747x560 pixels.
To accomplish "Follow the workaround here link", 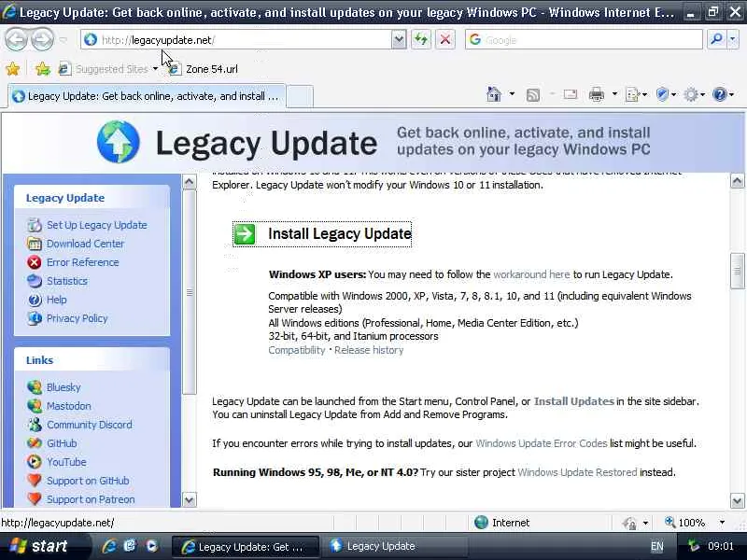I will click(x=531, y=274).
